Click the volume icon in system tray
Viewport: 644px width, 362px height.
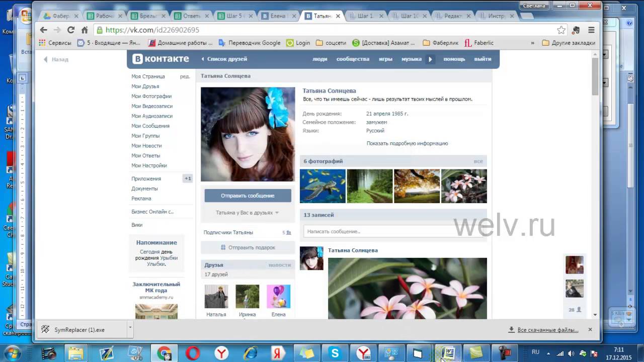(x=571, y=353)
